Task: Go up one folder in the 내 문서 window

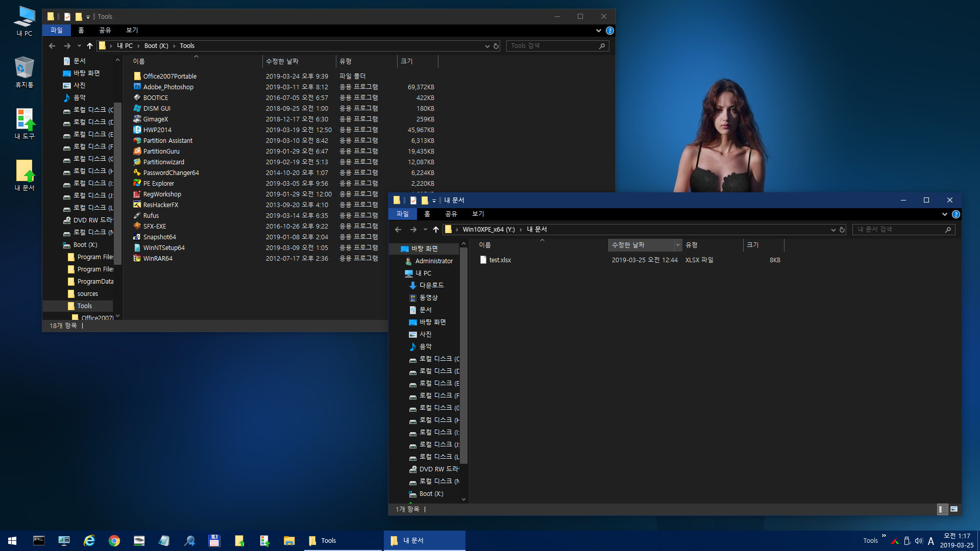Action: pyautogui.click(x=436, y=230)
